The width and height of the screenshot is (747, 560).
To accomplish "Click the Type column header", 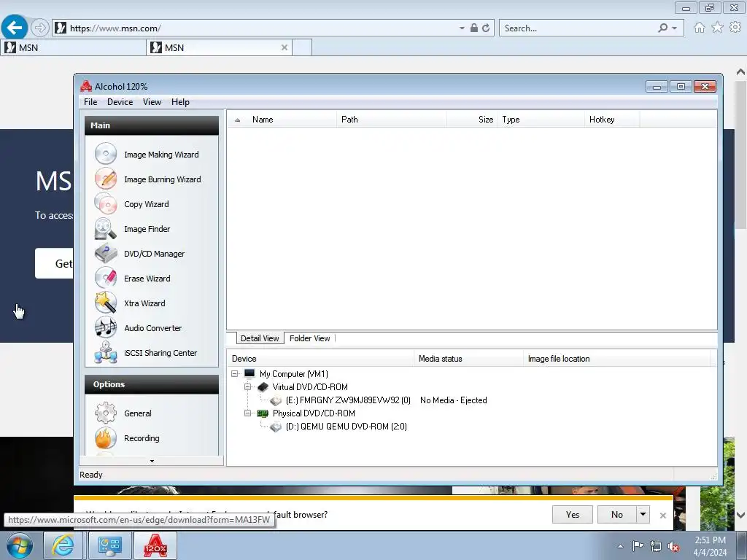I will click(x=541, y=120).
